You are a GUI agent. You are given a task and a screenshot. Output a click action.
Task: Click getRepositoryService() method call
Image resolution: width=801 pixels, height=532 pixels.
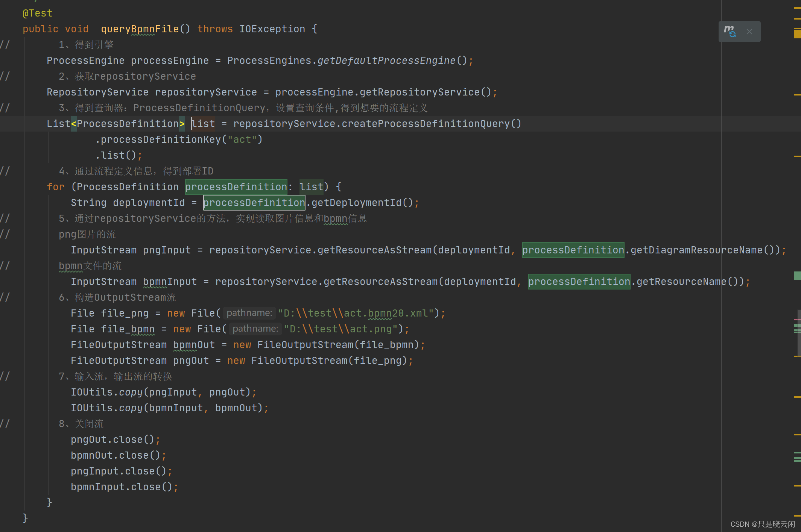coord(426,92)
